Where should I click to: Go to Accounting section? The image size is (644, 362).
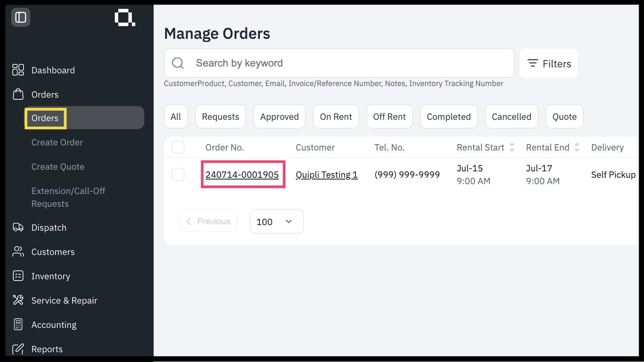(54, 324)
